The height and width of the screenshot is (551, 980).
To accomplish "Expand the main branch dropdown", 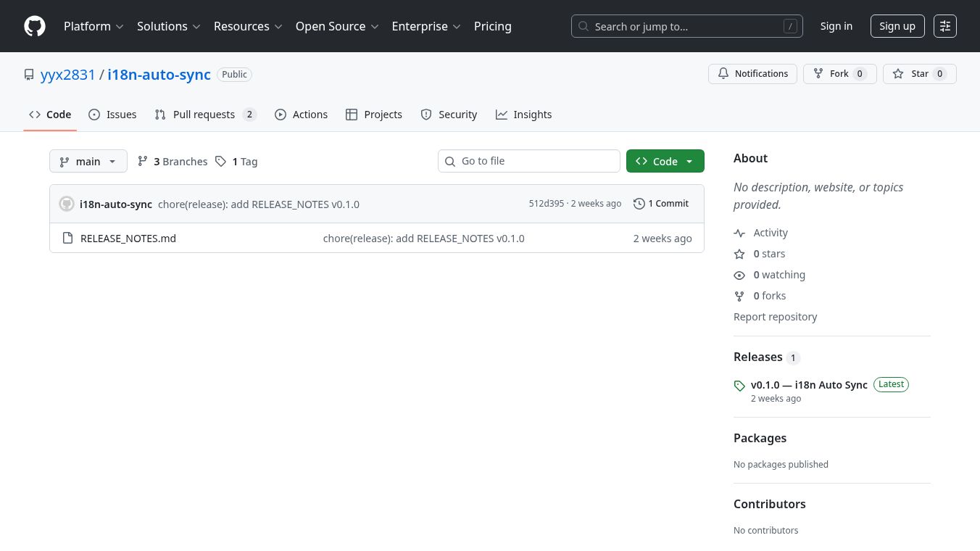I will [88, 161].
